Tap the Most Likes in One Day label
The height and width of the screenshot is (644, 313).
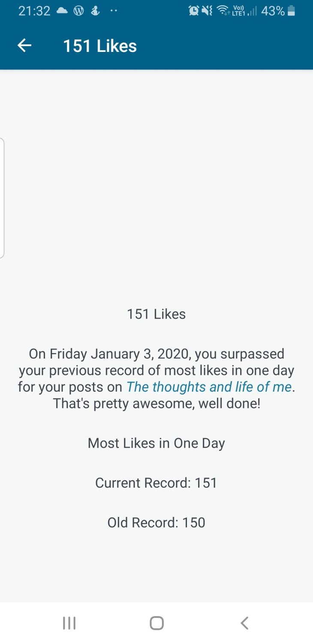pos(156,443)
